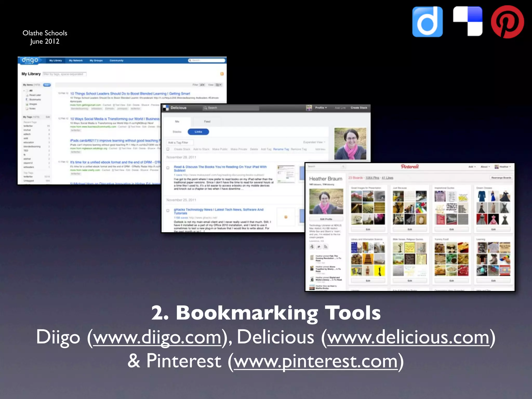532x399 pixels.
Task: Click the Search box in Delicious header
Action: point(230,108)
